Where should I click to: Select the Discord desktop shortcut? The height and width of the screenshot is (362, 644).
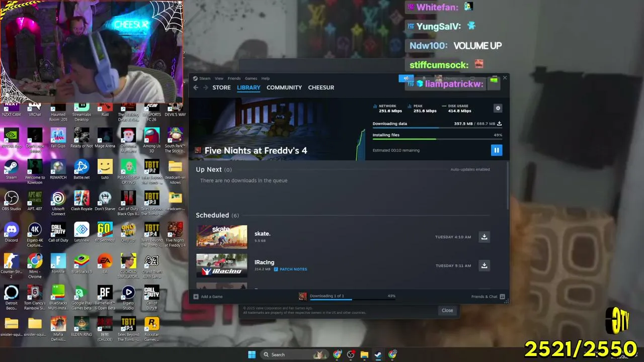(x=11, y=233)
